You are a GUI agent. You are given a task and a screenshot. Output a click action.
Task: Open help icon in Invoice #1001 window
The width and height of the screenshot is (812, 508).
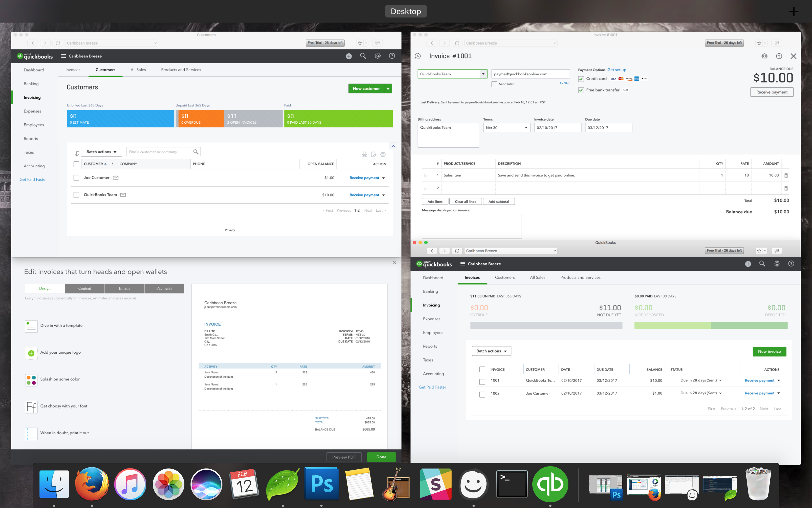tap(779, 56)
